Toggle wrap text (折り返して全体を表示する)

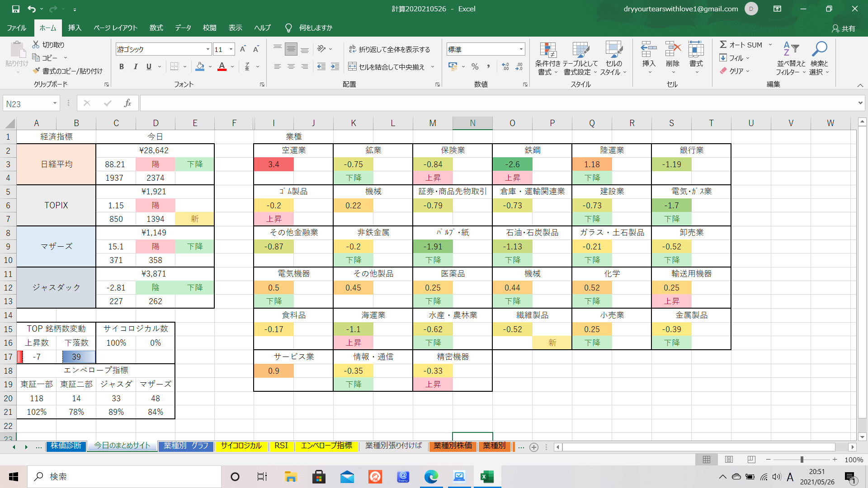coord(389,49)
